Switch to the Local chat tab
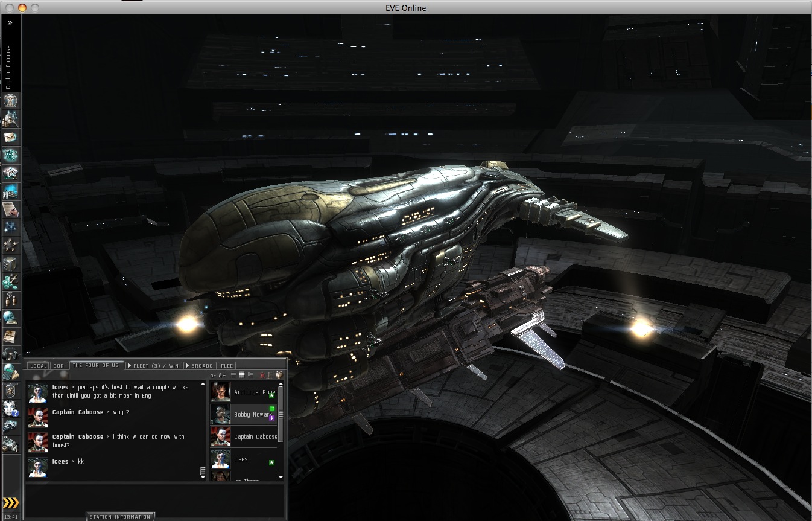812x521 pixels. (x=38, y=366)
